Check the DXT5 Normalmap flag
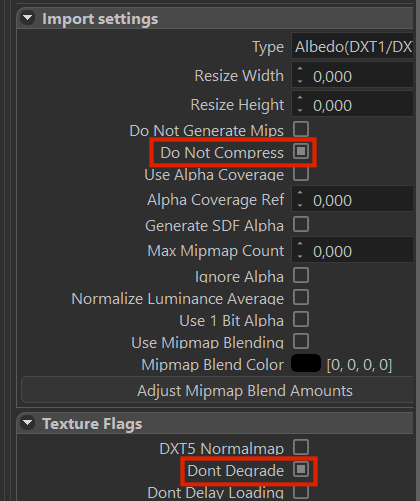 point(301,447)
